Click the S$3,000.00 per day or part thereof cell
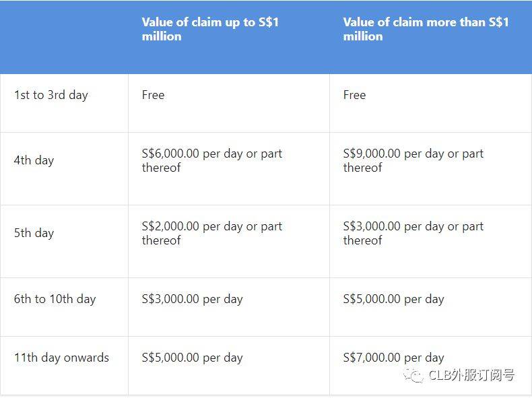The width and height of the screenshot is (532, 398). 413,233
